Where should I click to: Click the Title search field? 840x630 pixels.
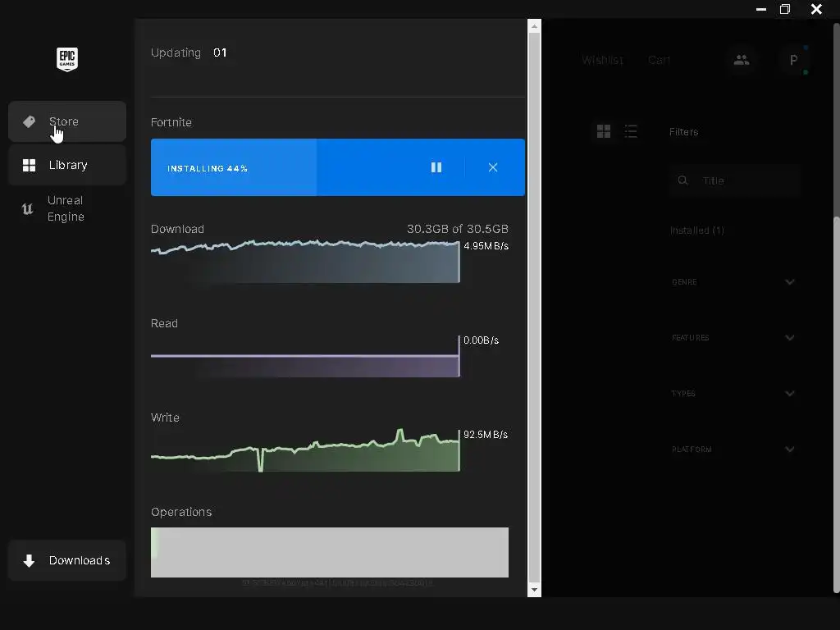click(x=734, y=180)
